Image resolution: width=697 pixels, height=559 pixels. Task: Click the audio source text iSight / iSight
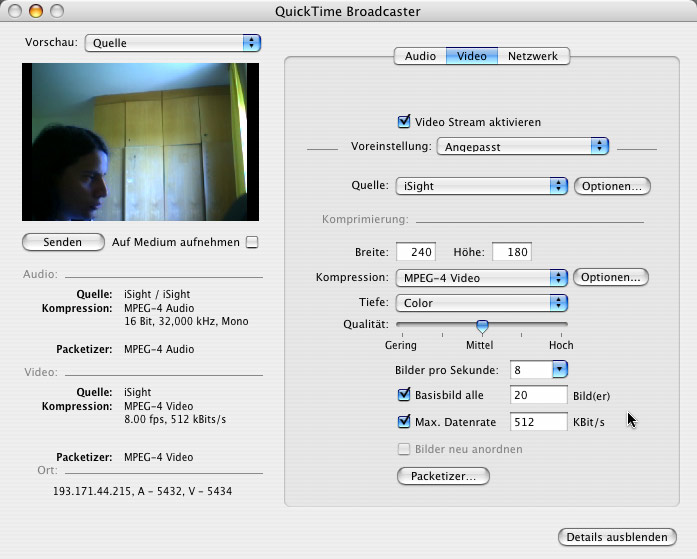tap(157, 294)
